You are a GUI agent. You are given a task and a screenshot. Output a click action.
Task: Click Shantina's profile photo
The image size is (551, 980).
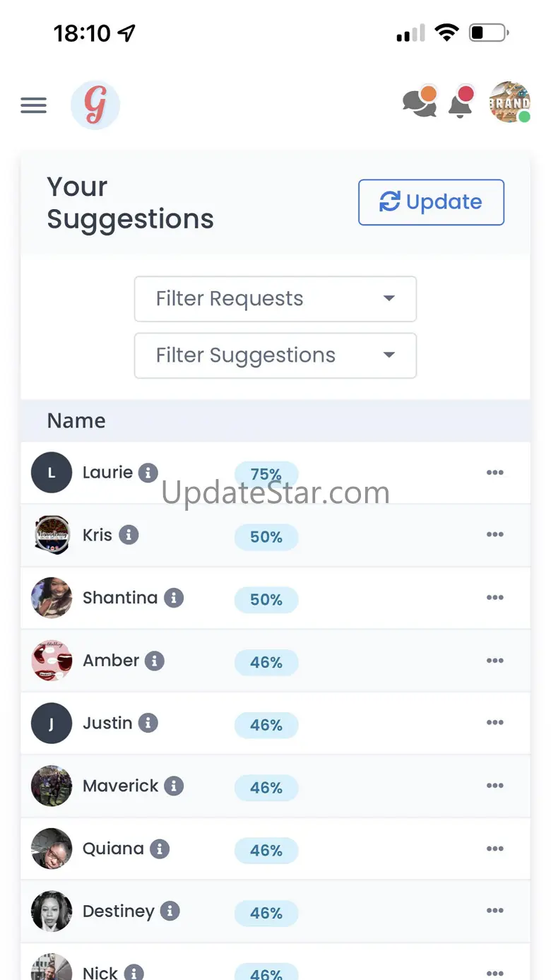[52, 598]
